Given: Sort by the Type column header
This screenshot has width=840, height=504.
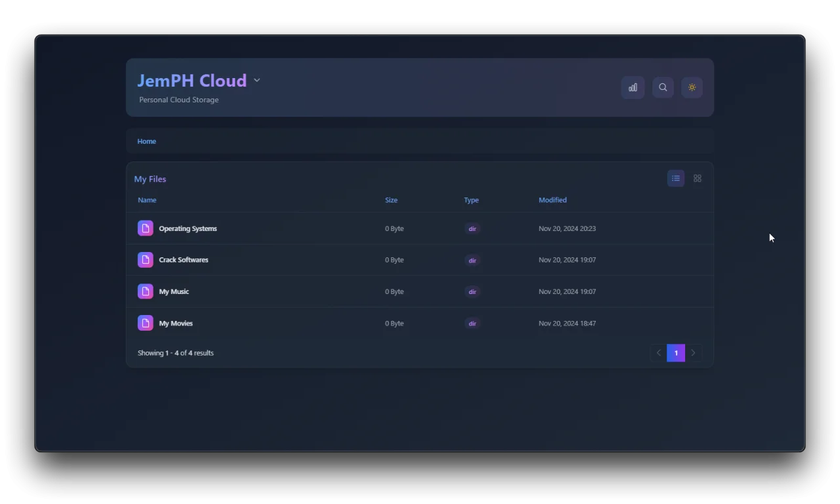Looking at the screenshot, I should 471,200.
